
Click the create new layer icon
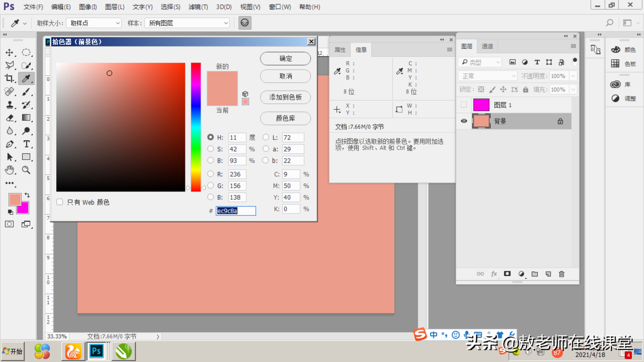(x=548, y=274)
